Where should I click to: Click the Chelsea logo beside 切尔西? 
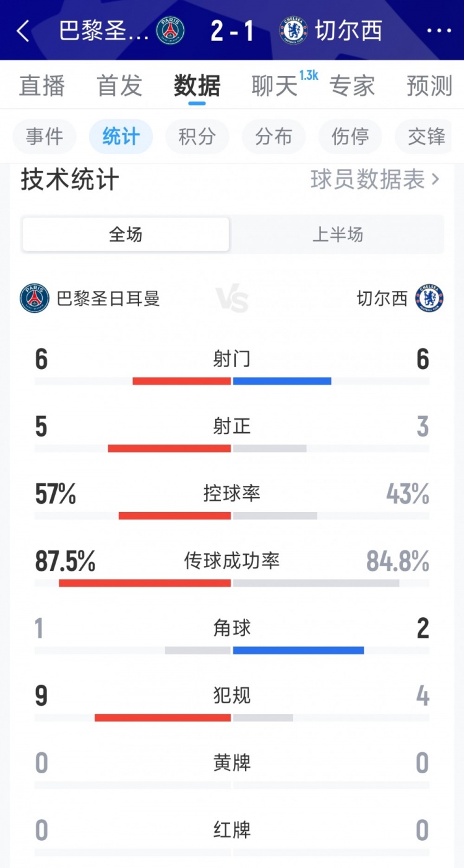(x=429, y=298)
